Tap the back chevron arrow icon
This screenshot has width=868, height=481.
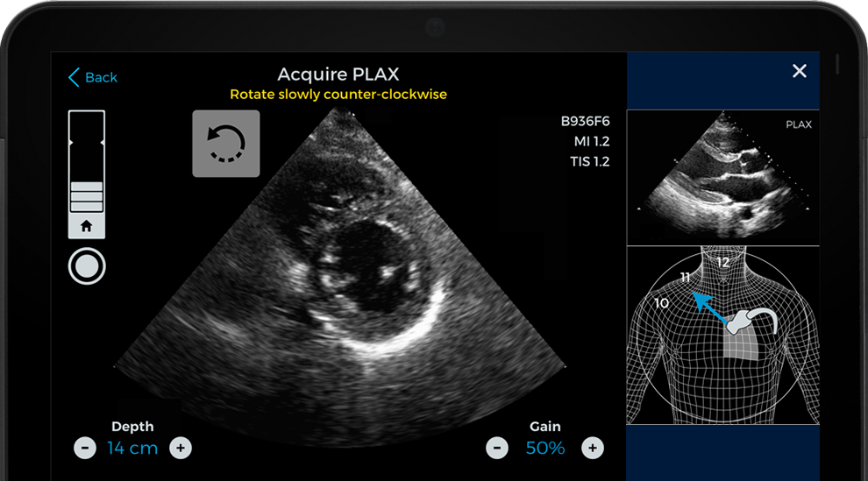click(x=74, y=77)
